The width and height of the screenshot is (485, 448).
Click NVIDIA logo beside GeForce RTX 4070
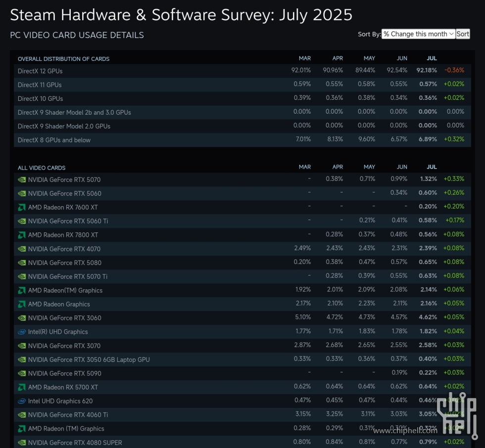22,249
